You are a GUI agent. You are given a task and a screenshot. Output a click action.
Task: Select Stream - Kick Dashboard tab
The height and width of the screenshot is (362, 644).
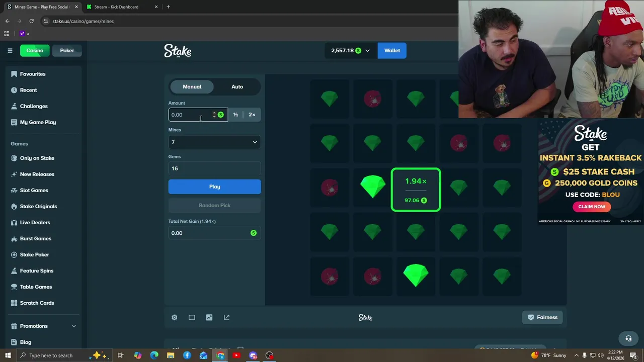[x=122, y=7]
